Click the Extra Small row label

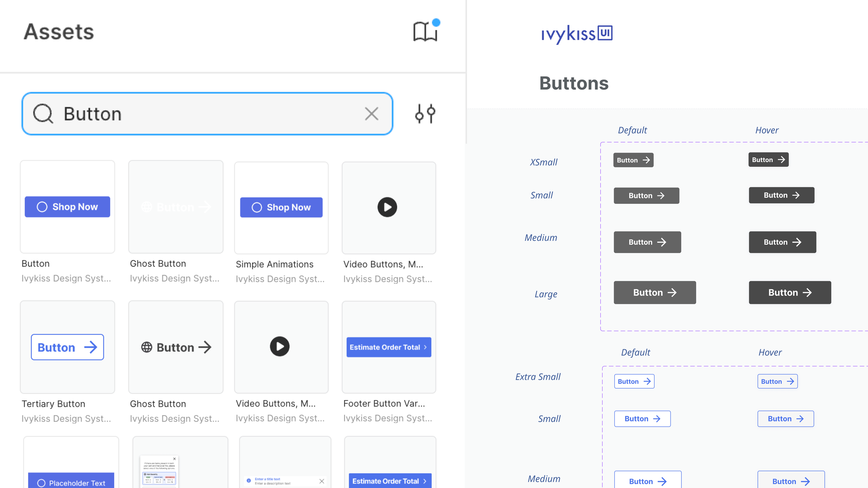coord(538,377)
